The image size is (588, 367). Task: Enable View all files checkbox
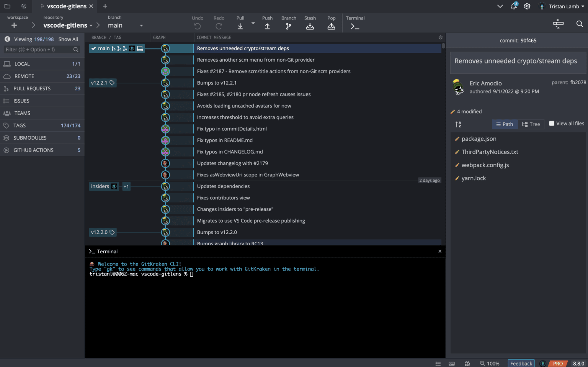552,124
